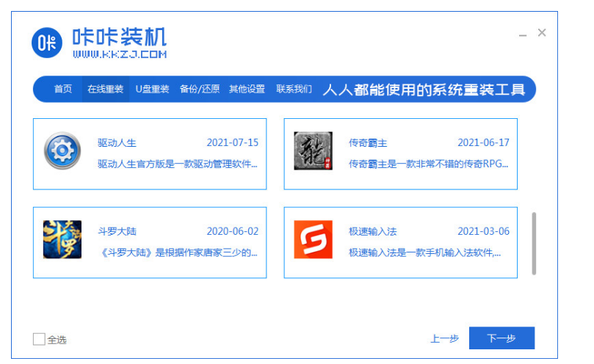Screen dimensions: 594x364
Task: Select the 驱动人生 gear icon
Action: 62,150
